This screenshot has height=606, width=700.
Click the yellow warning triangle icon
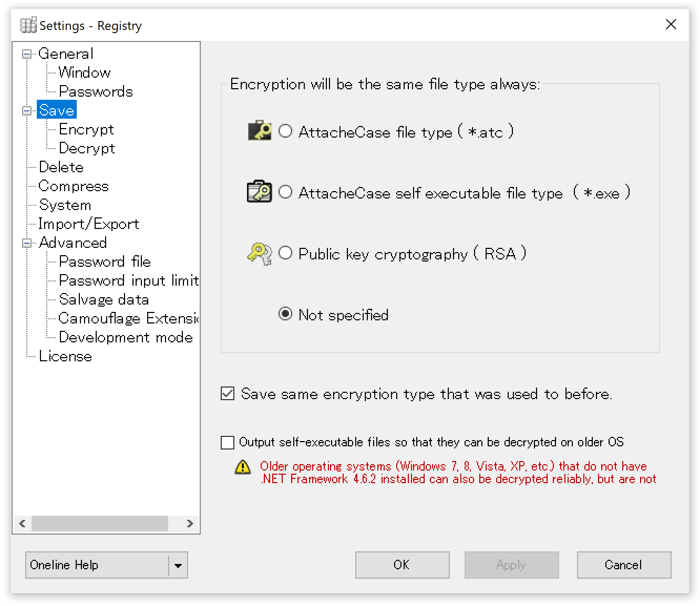click(243, 467)
